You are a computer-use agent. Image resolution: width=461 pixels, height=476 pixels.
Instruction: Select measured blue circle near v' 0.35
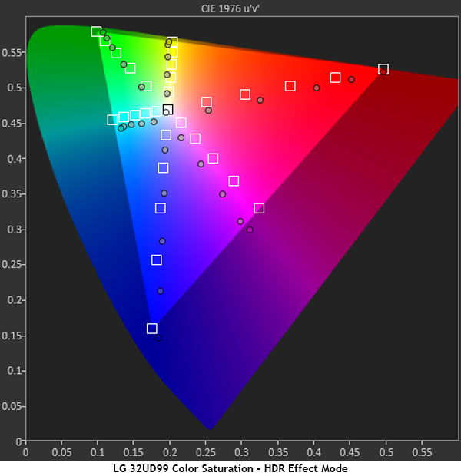[164, 193]
